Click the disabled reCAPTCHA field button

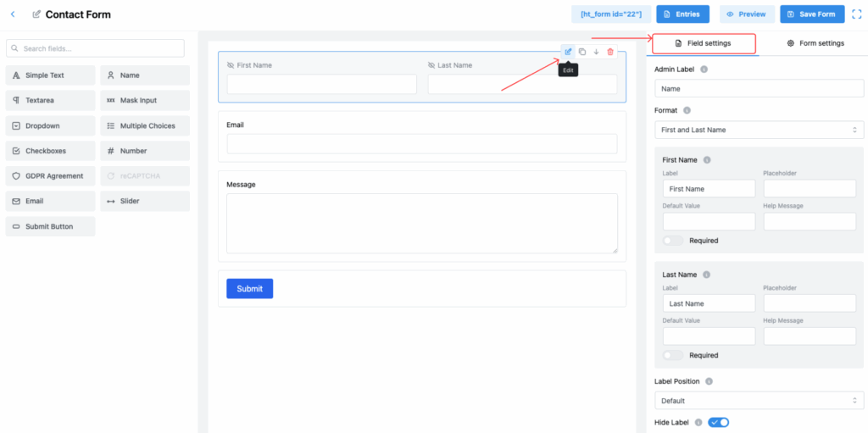(145, 176)
